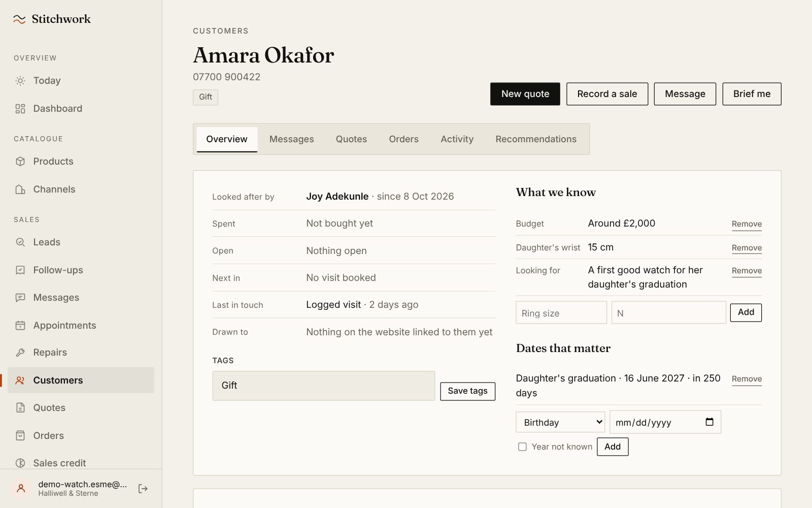Select the Overview tab
This screenshot has width=812, height=508.
point(227,139)
